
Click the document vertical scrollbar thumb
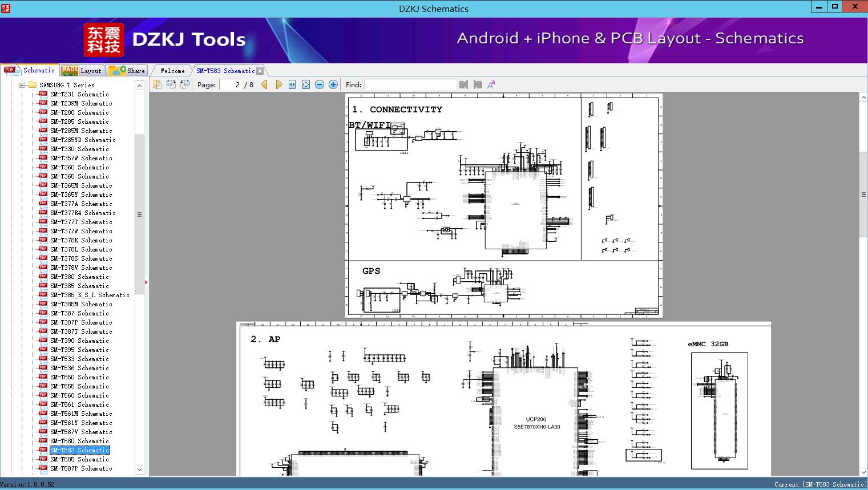pyautogui.click(x=863, y=195)
